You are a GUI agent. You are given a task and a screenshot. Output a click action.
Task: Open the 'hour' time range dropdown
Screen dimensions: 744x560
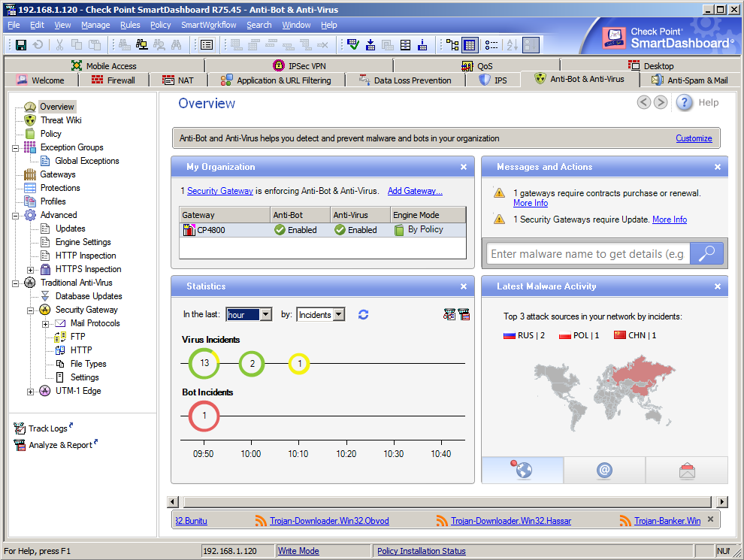265,314
